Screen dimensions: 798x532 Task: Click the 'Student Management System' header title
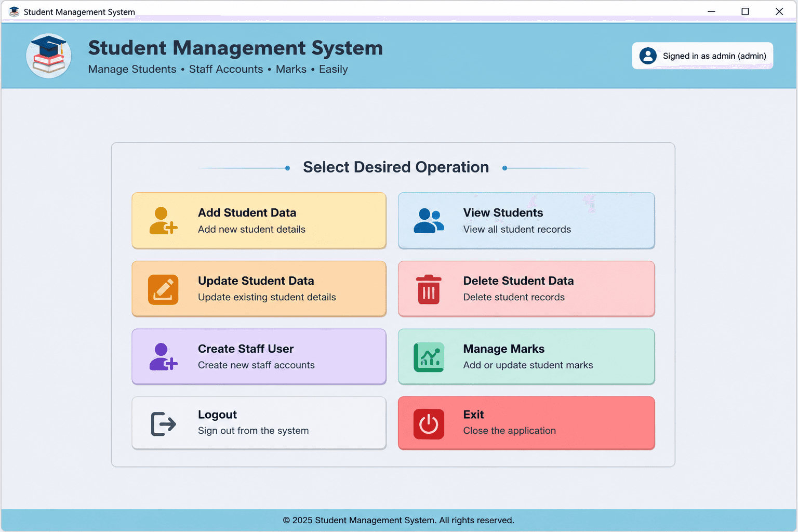(235, 48)
